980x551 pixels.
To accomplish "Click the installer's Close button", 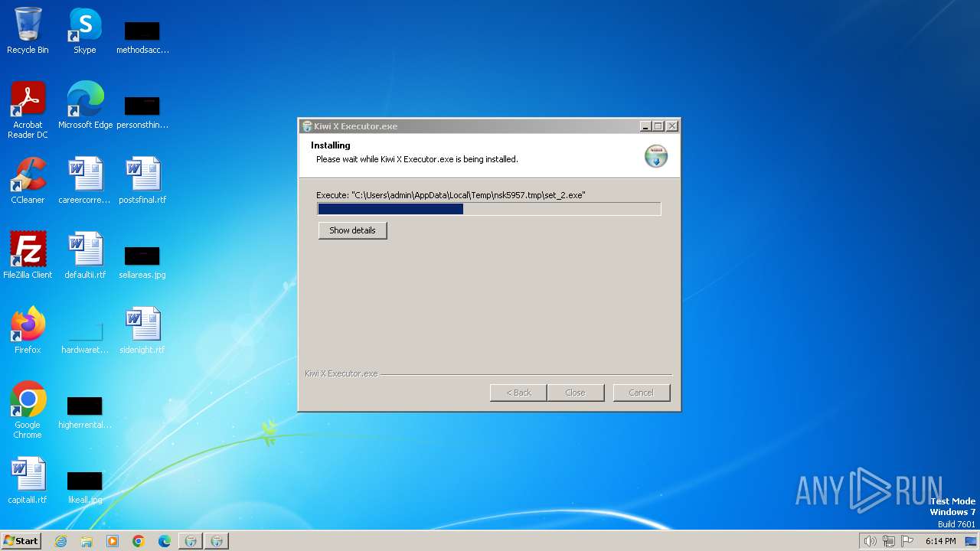I will [575, 393].
